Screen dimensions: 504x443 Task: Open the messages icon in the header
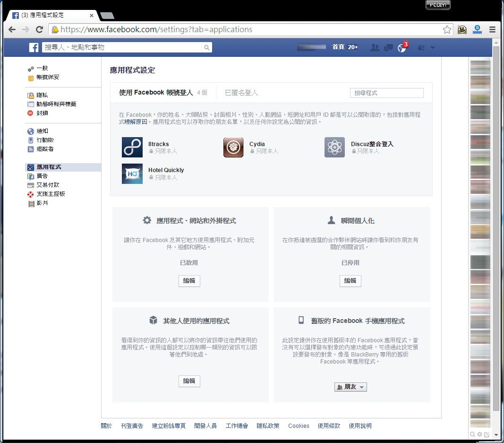[388, 48]
